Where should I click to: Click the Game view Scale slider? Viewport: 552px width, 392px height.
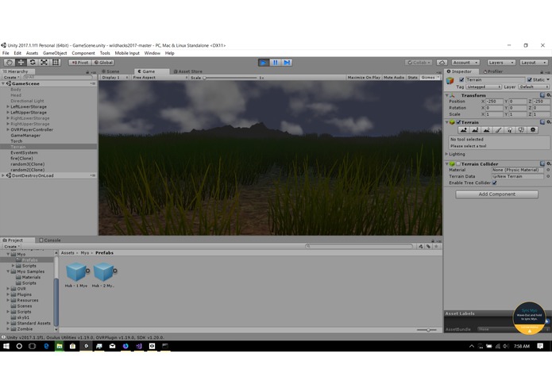pos(231,78)
